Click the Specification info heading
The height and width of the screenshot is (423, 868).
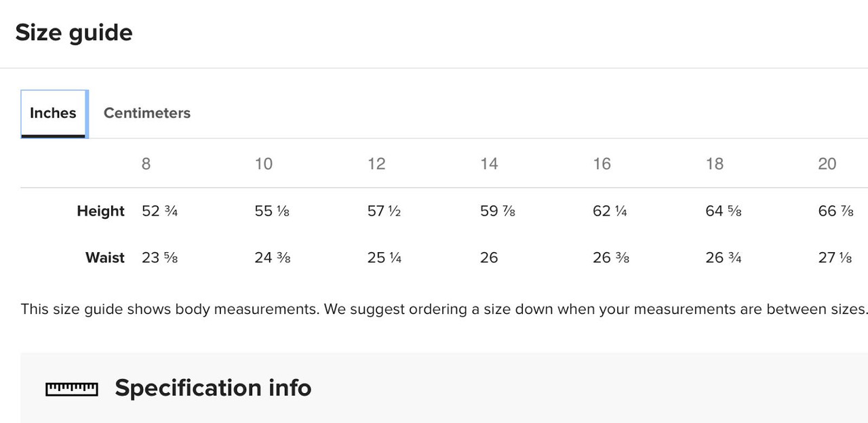coord(213,388)
